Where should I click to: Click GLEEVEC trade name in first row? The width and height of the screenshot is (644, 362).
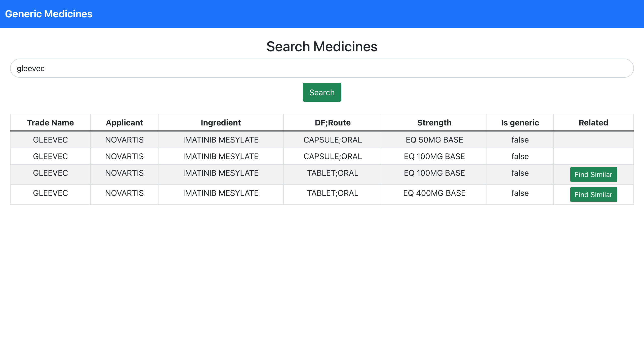tap(50, 140)
